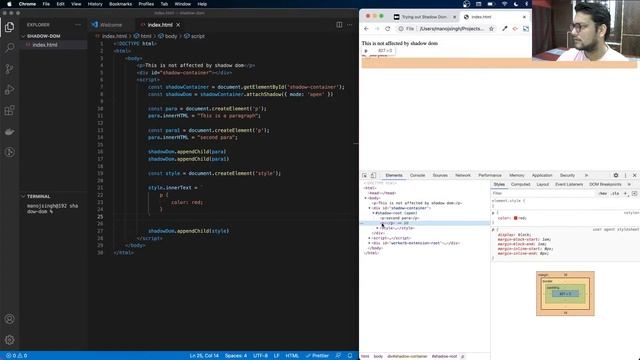Expand the script node in Elements tree
640x360 pixels.
point(370,238)
